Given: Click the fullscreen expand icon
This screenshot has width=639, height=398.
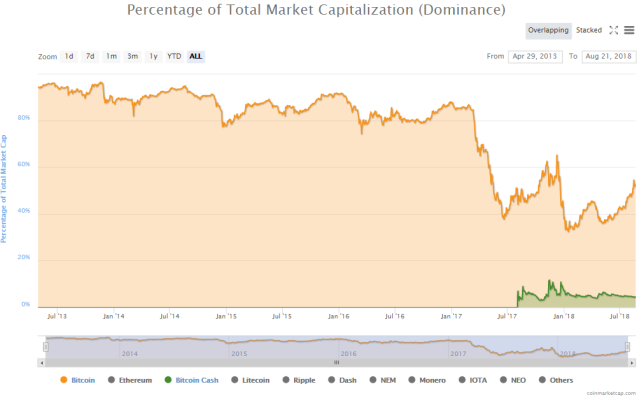Looking at the screenshot, I should pyautogui.click(x=613, y=30).
